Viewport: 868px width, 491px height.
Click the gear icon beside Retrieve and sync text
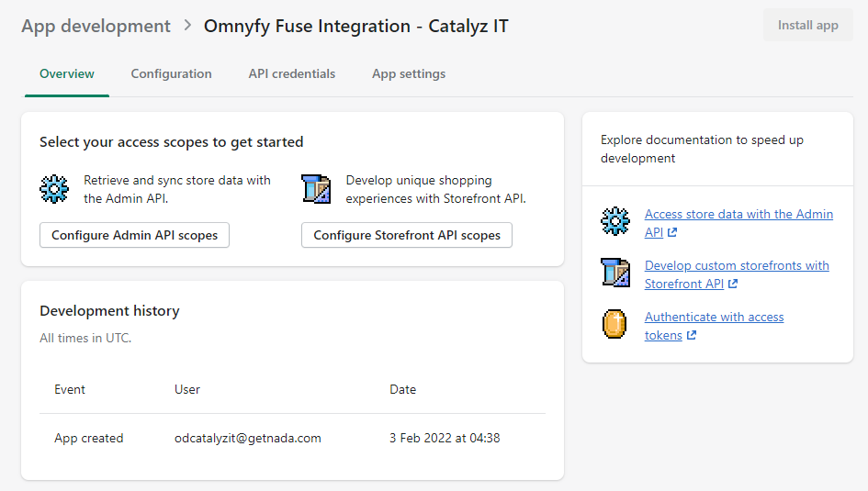click(54, 189)
